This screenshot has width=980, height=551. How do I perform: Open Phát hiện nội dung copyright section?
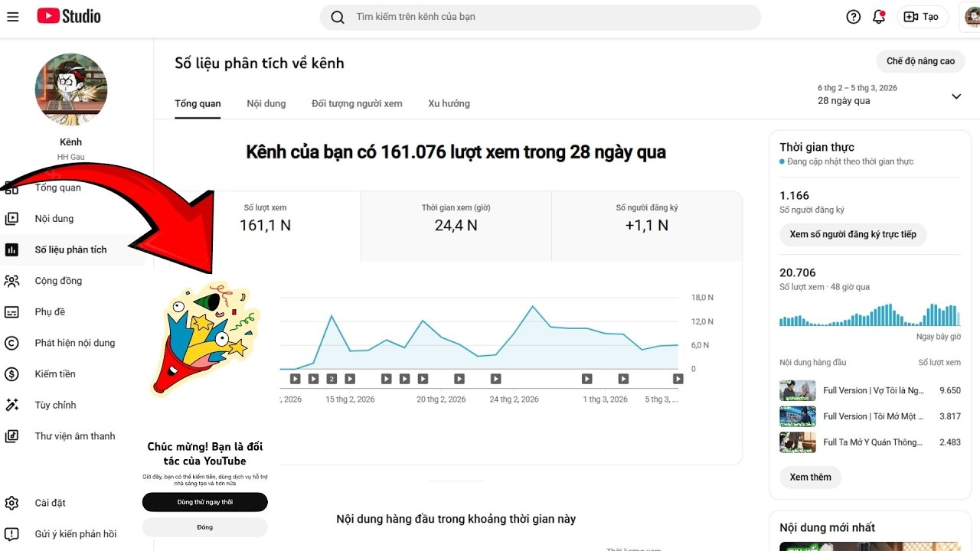pyautogui.click(x=74, y=343)
